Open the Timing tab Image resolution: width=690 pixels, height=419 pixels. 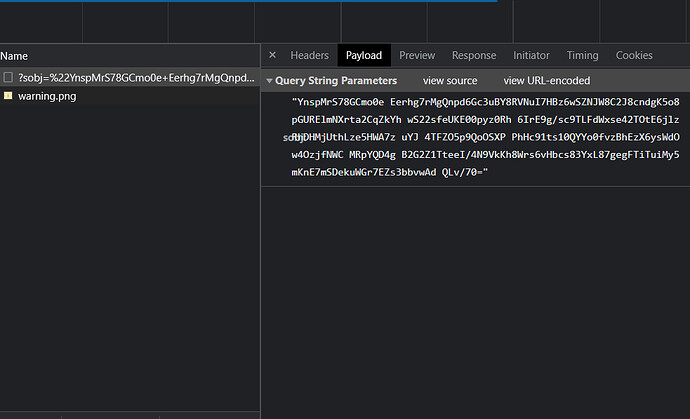point(582,55)
